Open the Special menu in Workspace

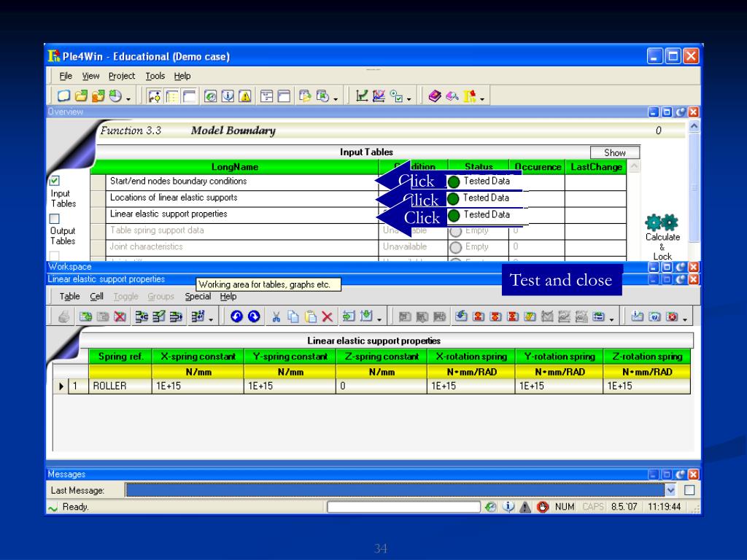198,297
